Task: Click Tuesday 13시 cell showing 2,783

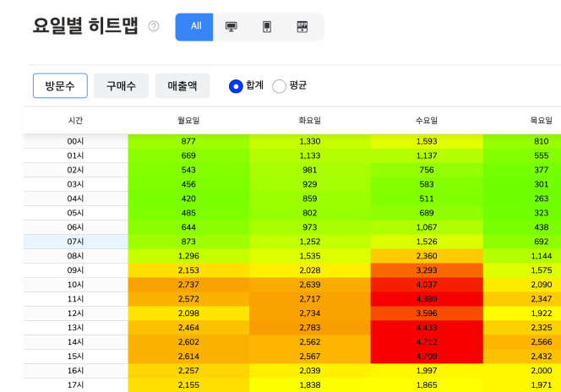Action: (x=309, y=328)
